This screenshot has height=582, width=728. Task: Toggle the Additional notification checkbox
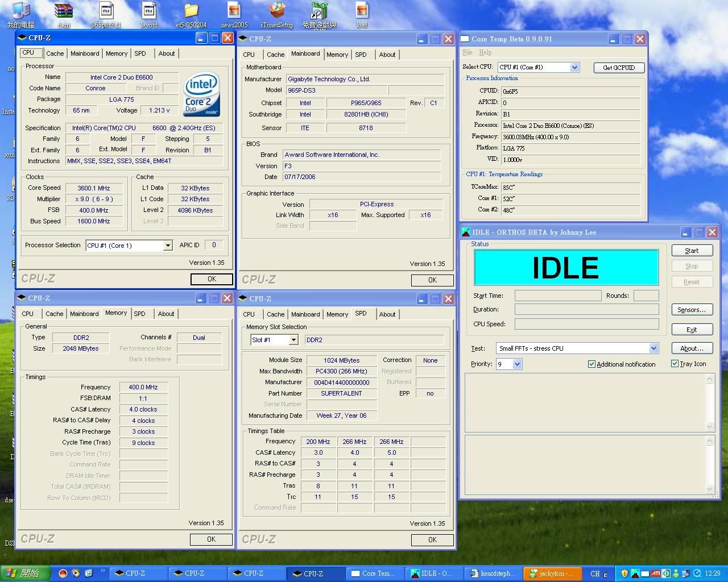(x=591, y=364)
